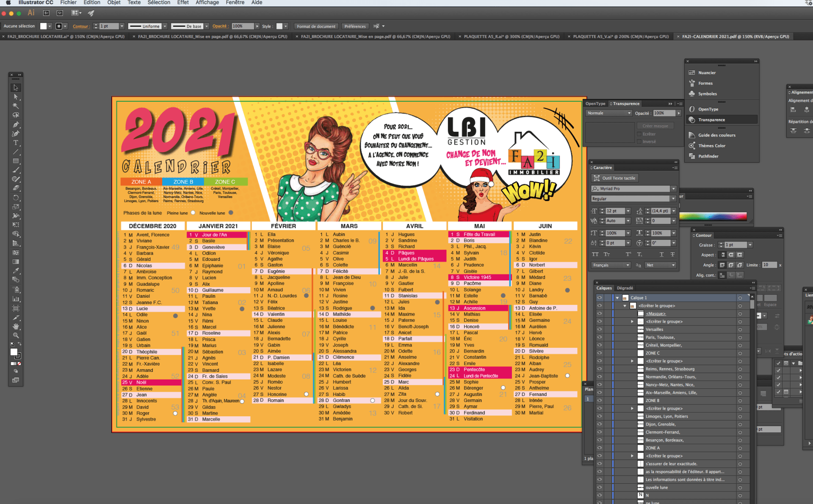Image resolution: width=813 pixels, height=504 pixels.
Task: Collapse the Calque 1 layer tree
Action: click(x=617, y=298)
